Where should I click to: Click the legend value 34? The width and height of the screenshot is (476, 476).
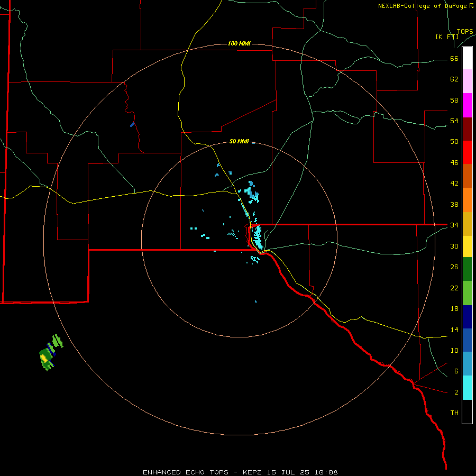pos(454,225)
